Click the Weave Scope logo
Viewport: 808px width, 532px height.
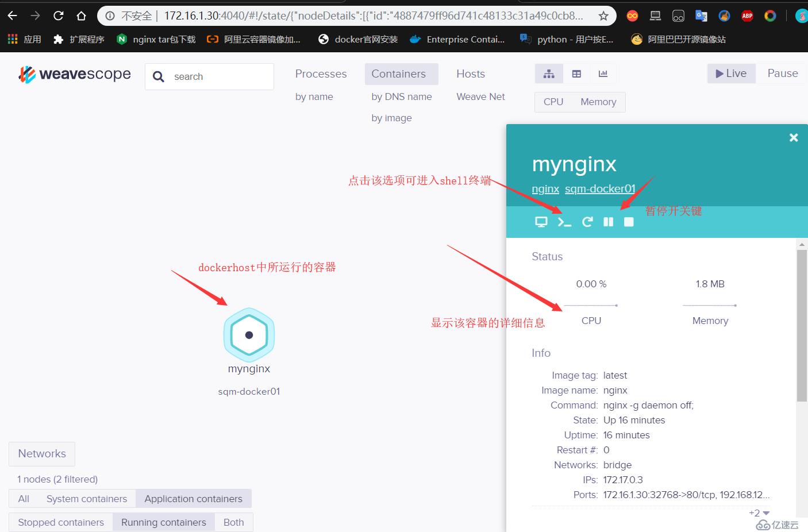[75, 75]
